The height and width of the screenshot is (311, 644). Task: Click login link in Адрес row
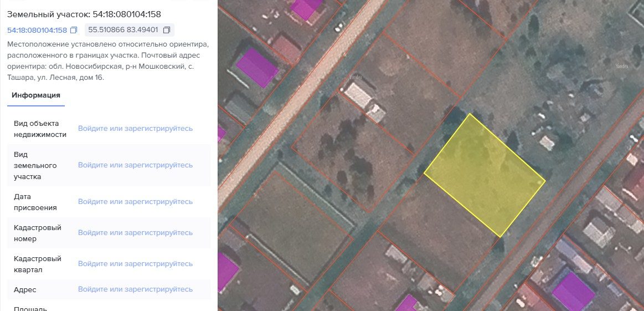[135, 289]
